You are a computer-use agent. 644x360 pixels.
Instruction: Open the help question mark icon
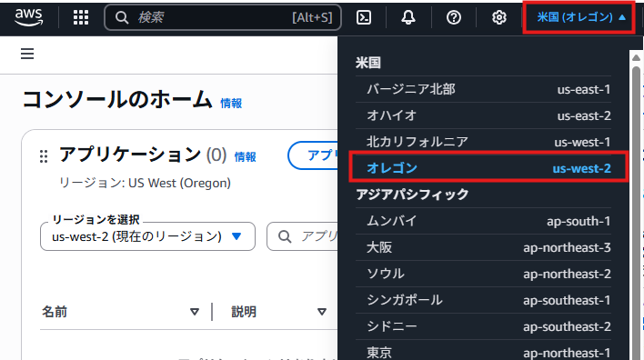(x=454, y=17)
